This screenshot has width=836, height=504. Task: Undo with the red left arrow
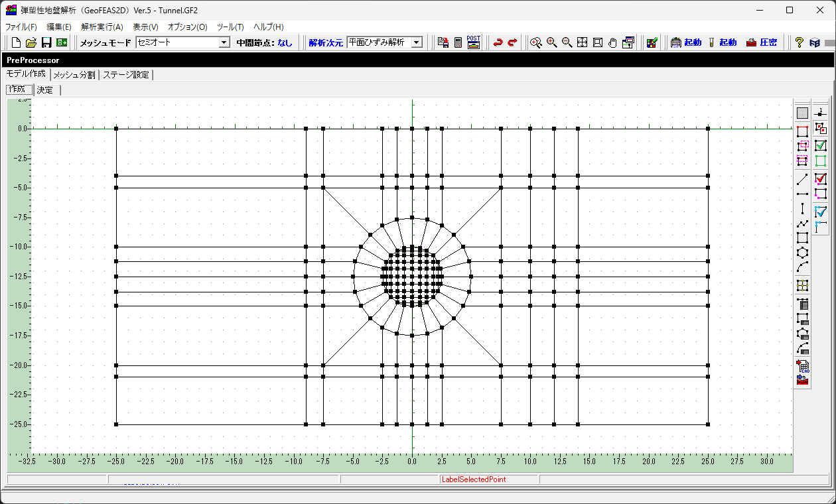[x=498, y=42]
